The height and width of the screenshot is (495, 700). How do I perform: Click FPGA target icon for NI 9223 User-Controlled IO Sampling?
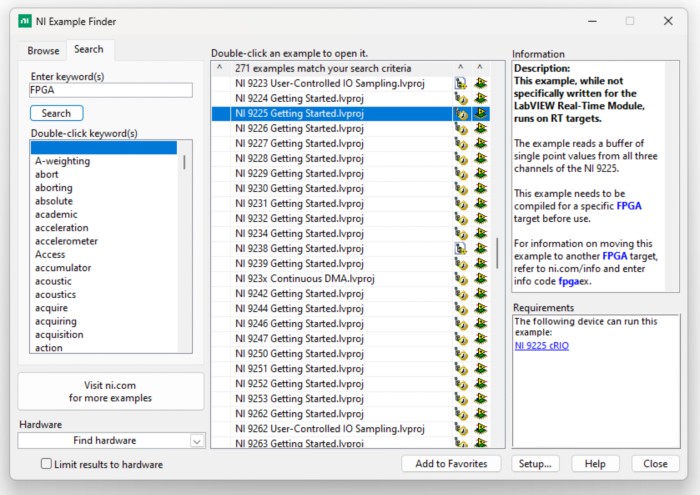click(480, 83)
